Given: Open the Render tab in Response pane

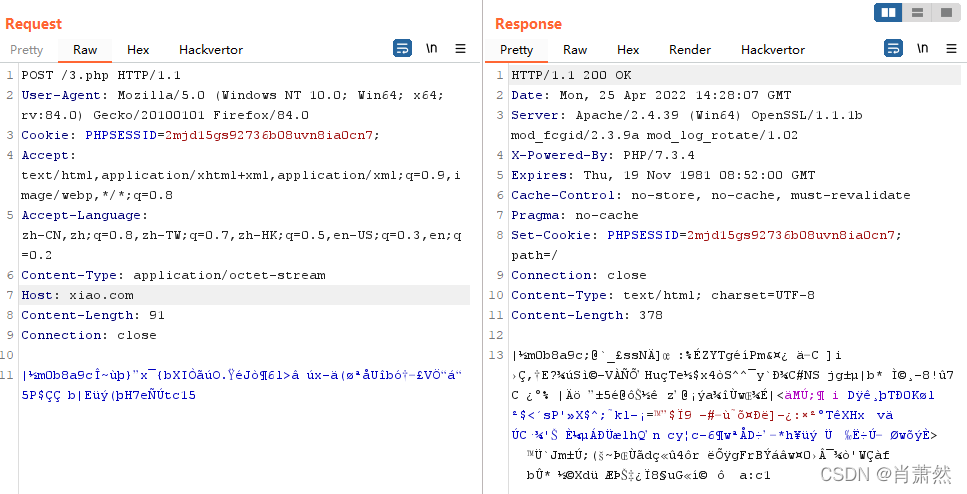Looking at the screenshot, I should pyautogui.click(x=690, y=50).
